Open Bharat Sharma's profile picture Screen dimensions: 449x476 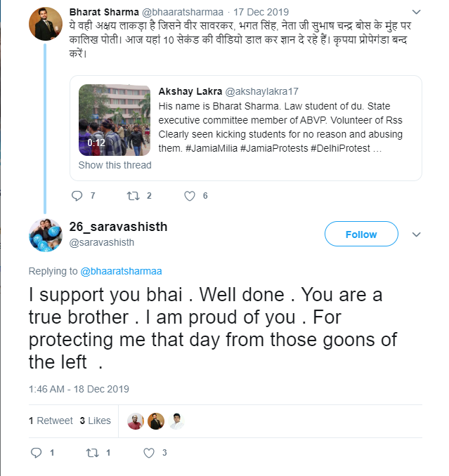[x=46, y=24]
